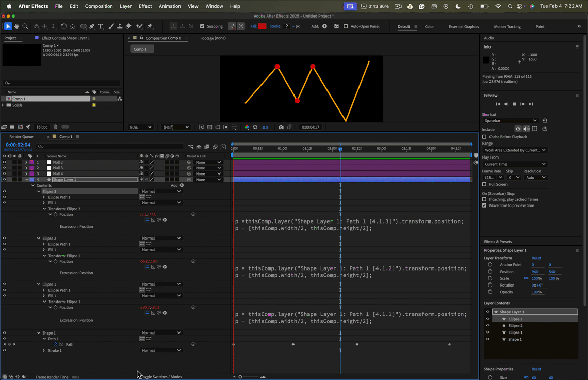Click the Motion Blur enable icon in timeline

click(215, 147)
